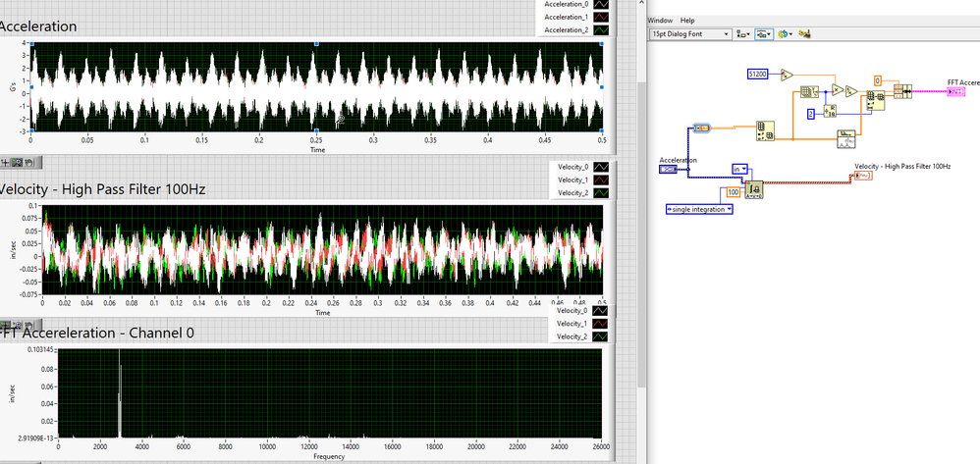The width and height of the screenshot is (980, 464).
Task: Open the 'in' units ring dropdown
Action: (x=740, y=169)
